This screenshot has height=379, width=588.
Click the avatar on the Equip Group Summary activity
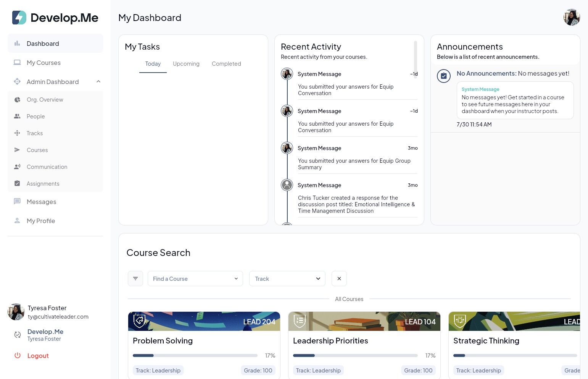pos(287,148)
